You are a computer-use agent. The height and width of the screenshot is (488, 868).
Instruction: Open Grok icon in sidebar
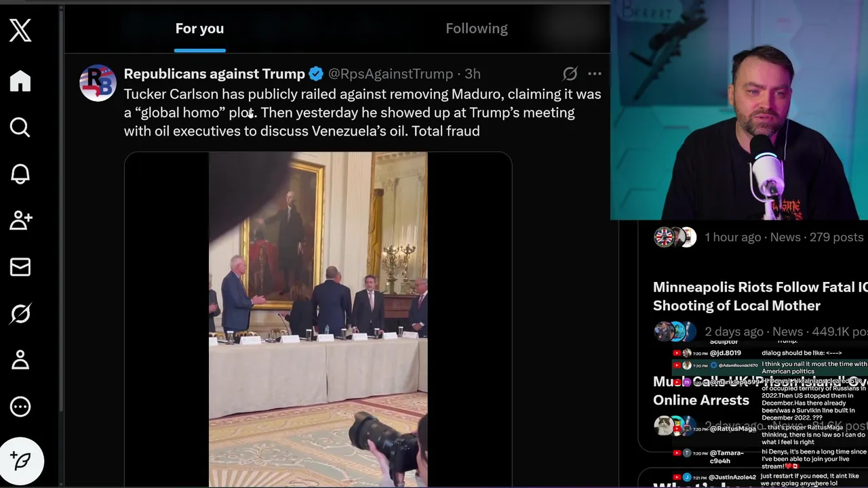[x=20, y=313]
